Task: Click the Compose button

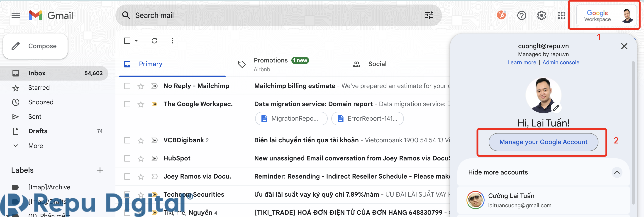Action: click(35, 46)
